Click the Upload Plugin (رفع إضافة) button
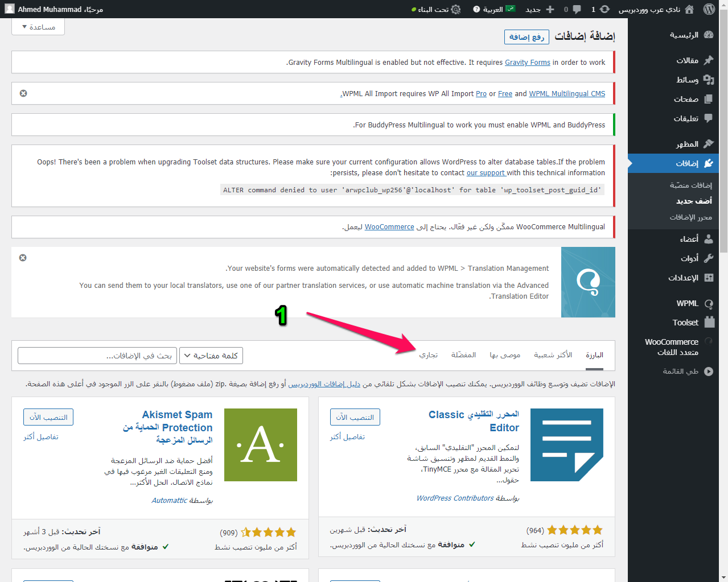The image size is (728, 582). click(x=527, y=37)
